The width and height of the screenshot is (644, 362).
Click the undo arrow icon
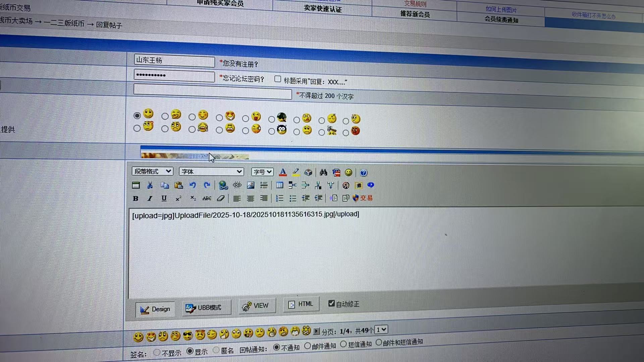pyautogui.click(x=193, y=185)
